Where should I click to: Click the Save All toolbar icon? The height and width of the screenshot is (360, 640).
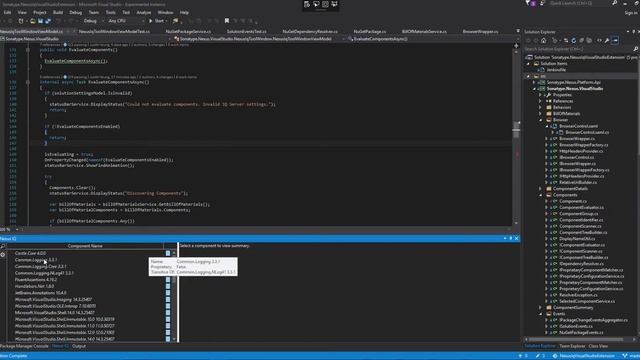pos(47,21)
